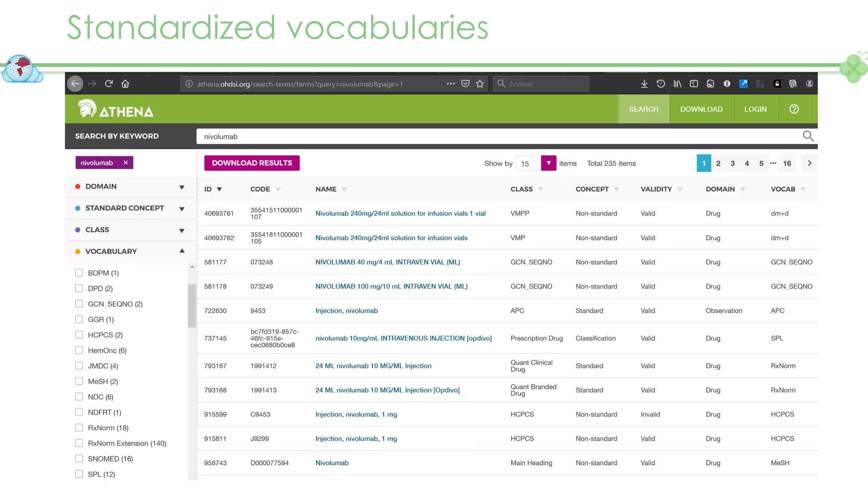This screenshot has height=488, width=868.
Task: Open browser downloads arrow icon
Action: [644, 83]
